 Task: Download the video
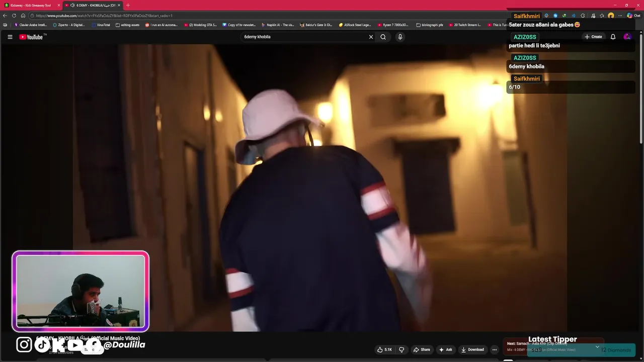(472, 349)
